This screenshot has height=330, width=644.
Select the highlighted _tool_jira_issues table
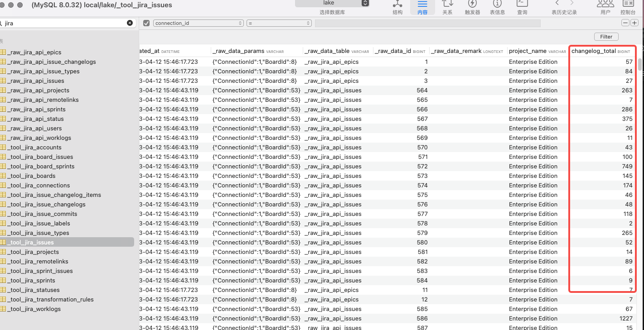tap(67, 242)
